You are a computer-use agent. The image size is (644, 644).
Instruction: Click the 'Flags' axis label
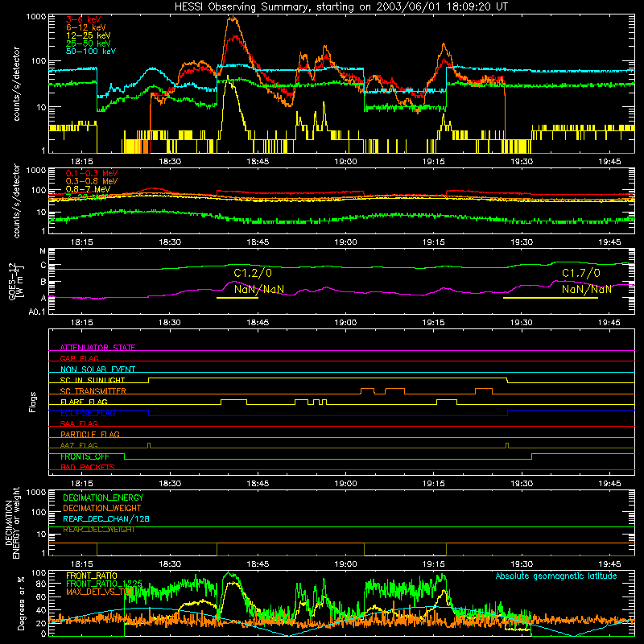[x=32, y=402]
